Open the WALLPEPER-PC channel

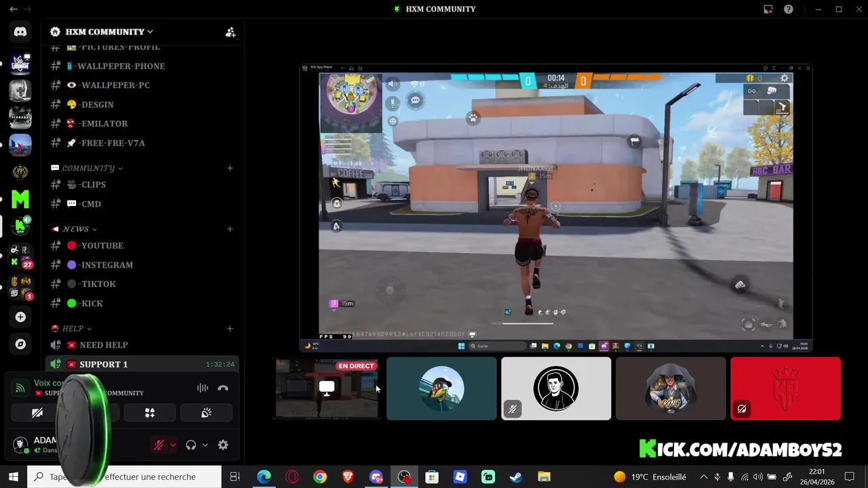pyautogui.click(x=142, y=85)
